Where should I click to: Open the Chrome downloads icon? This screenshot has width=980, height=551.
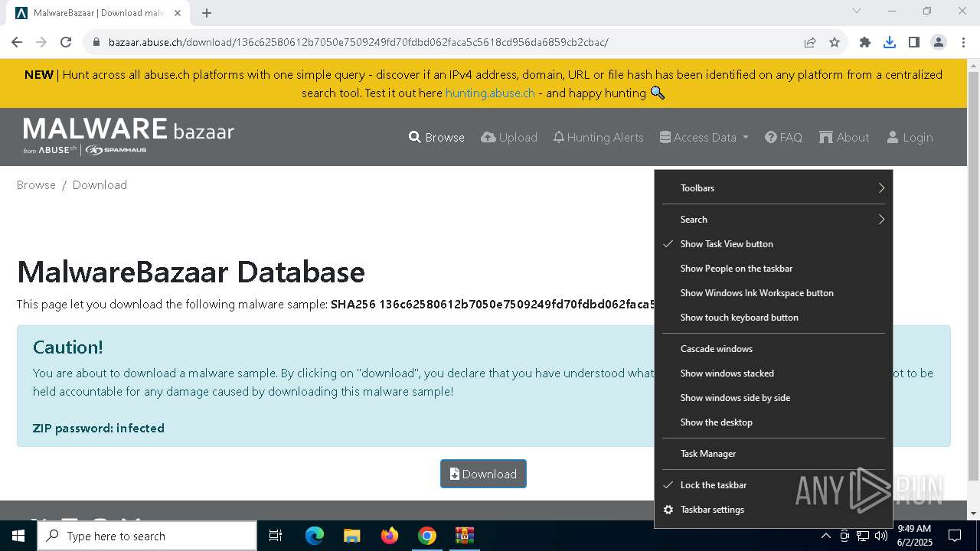click(890, 42)
